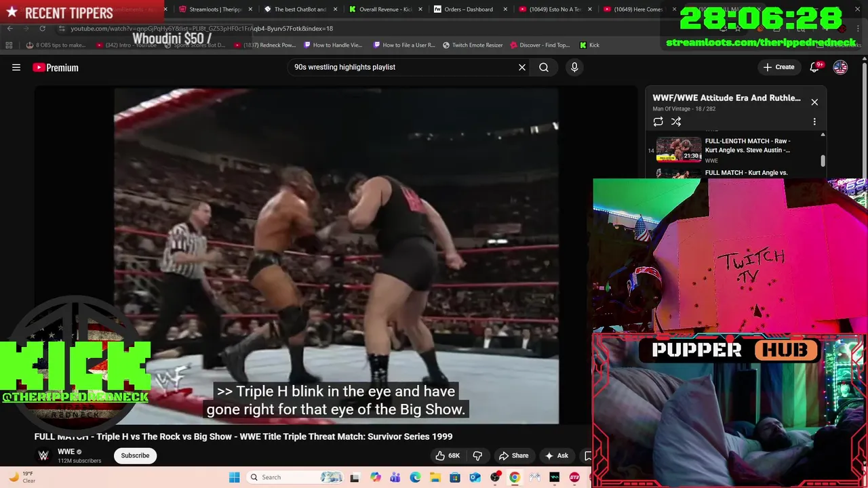Open the Windows Start menu

[234, 477]
